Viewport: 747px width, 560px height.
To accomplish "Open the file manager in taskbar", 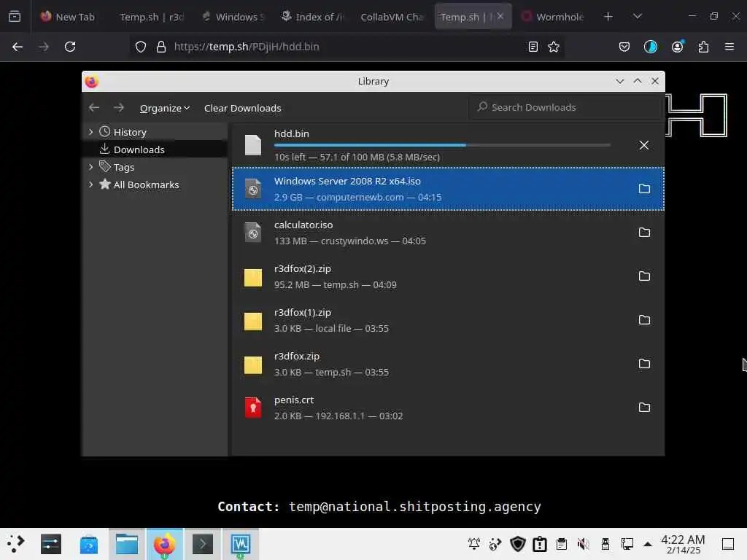I will pos(127,544).
